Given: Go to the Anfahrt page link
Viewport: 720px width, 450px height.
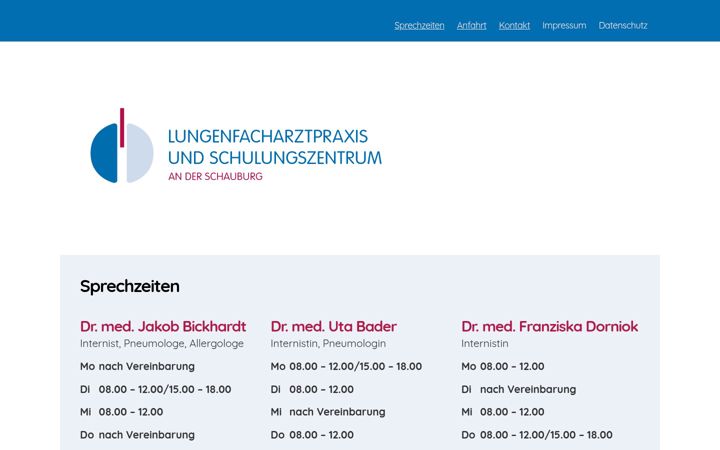Looking at the screenshot, I should [x=471, y=26].
